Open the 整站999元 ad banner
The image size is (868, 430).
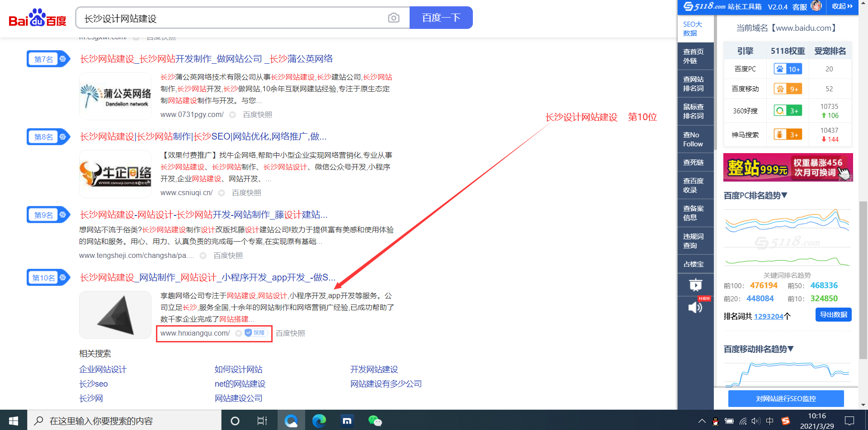point(788,167)
